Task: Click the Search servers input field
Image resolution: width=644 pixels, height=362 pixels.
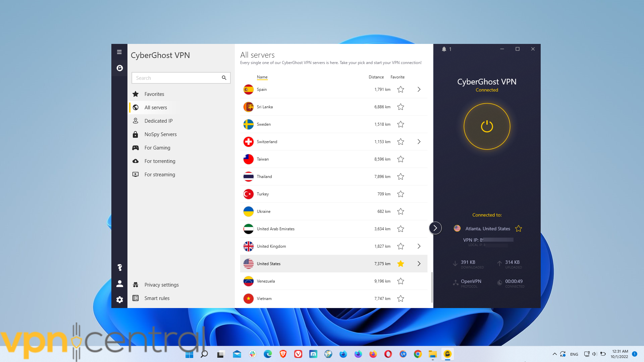Action: [176, 78]
